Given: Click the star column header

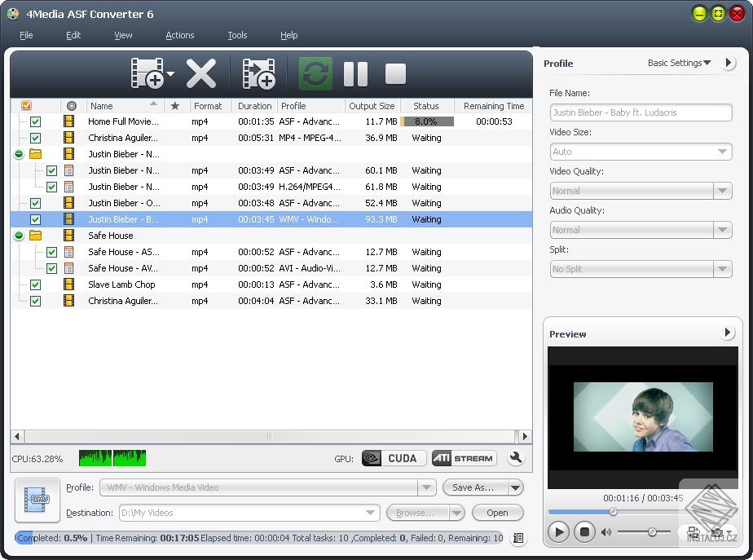Looking at the screenshot, I should (175, 106).
